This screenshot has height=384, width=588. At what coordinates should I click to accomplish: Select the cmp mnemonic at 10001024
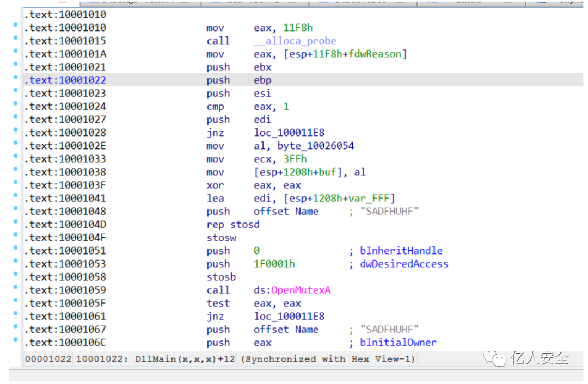(215, 107)
